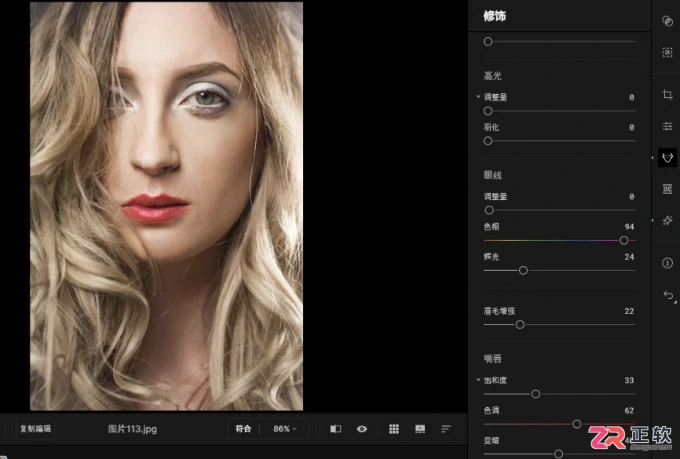Click the 复制编辑 button
Image resolution: width=680 pixels, height=459 pixels.
click(36, 429)
